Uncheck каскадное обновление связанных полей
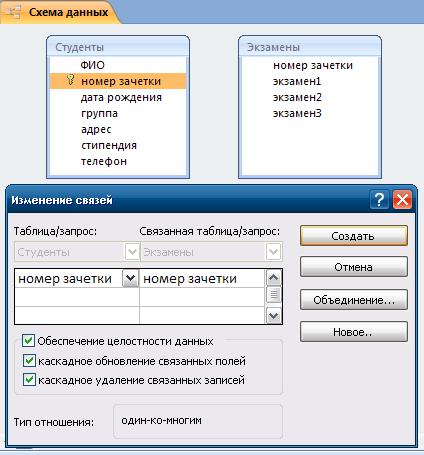This screenshot has width=424, height=455. (x=29, y=360)
